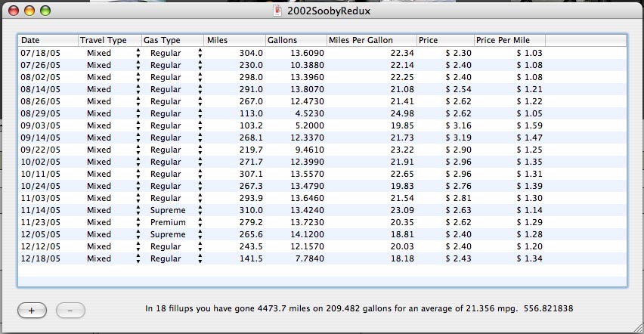Click price cell $ 2.43

pos(458,258)
